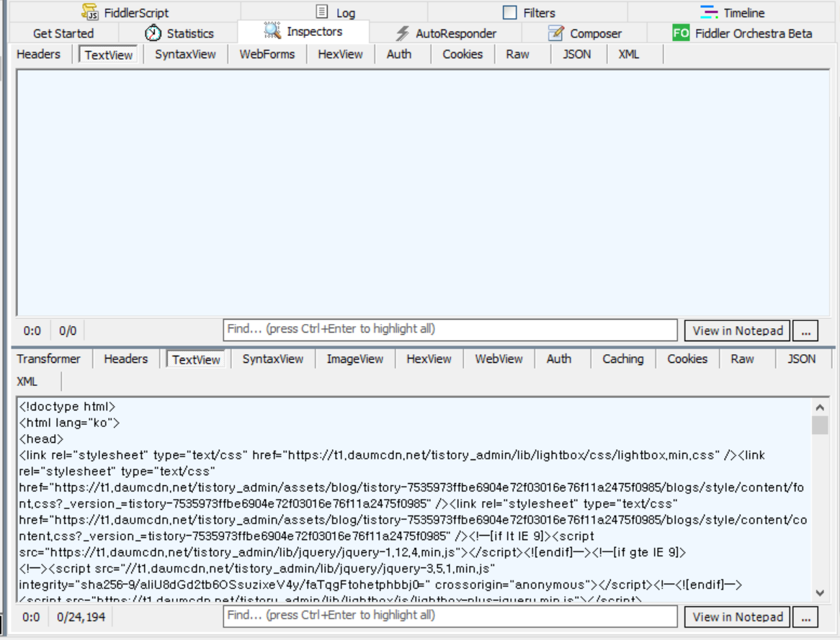Open response Raw tab
Viewport: 840px width, 640px height.
pos(742,359)
